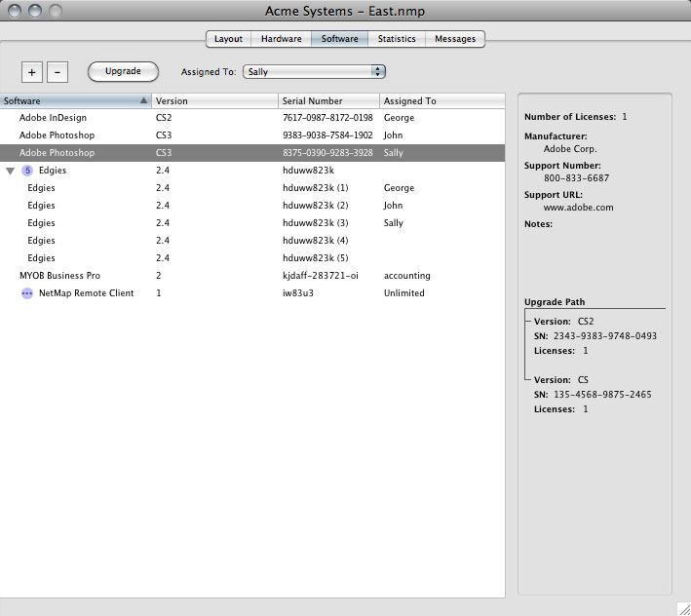691x616 pixels.
Task: Select the Edgies row hduww823k (5)
Action: tap(252, 258)
